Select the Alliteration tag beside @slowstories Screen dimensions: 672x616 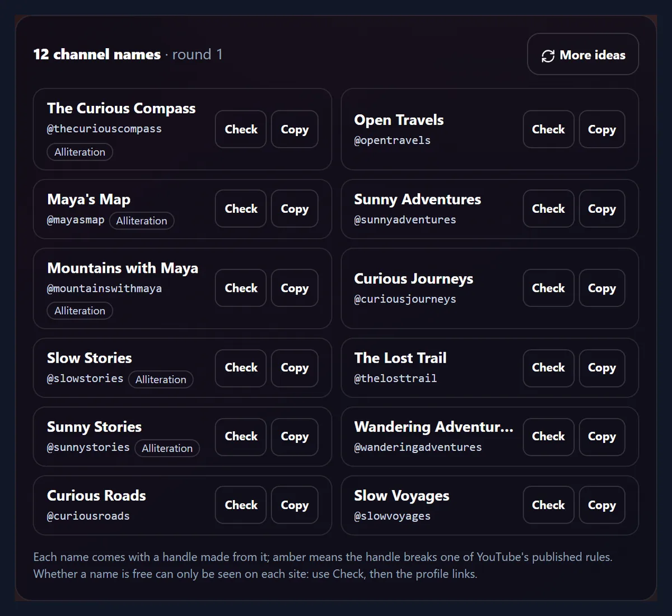(161, 380)
